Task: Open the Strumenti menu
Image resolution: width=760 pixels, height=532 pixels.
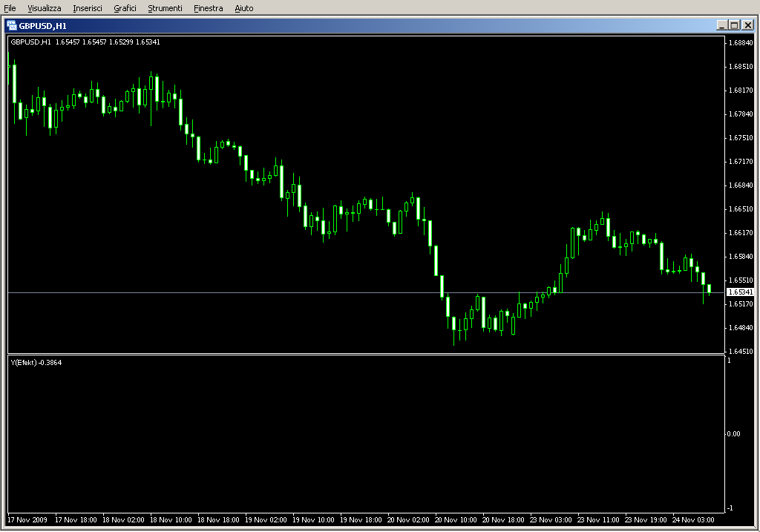Action: pyautogui.click(x=165, y=8)
